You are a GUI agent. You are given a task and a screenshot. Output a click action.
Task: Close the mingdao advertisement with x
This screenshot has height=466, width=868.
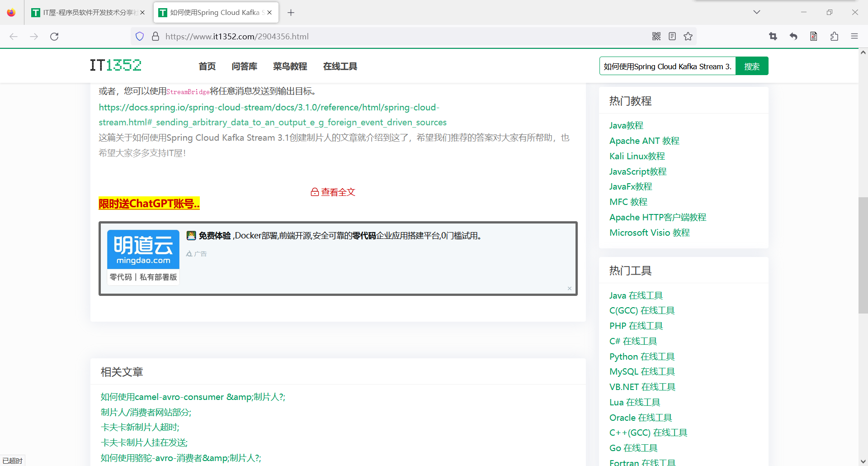[570, 288]
